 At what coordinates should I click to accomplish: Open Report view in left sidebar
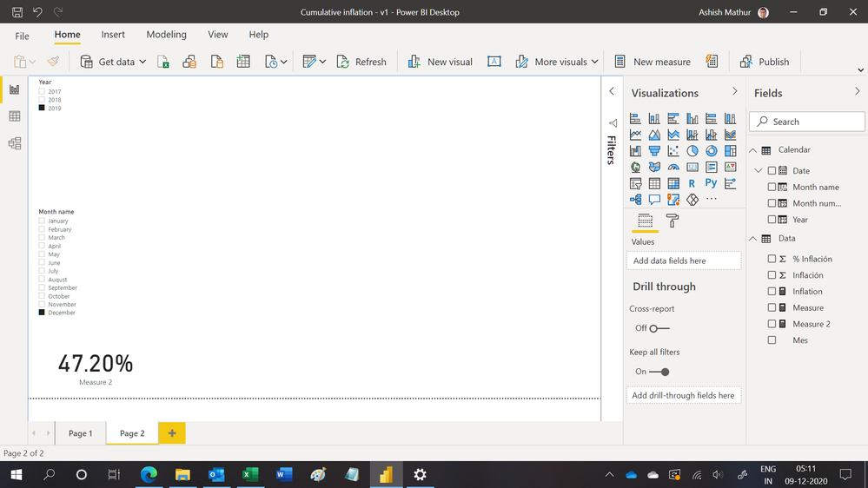coord(15,89)
